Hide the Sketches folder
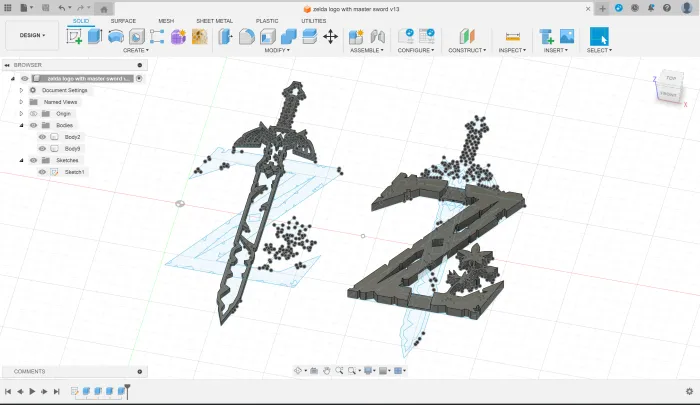This screenshot has width=700, height=405. click(33, 160)
